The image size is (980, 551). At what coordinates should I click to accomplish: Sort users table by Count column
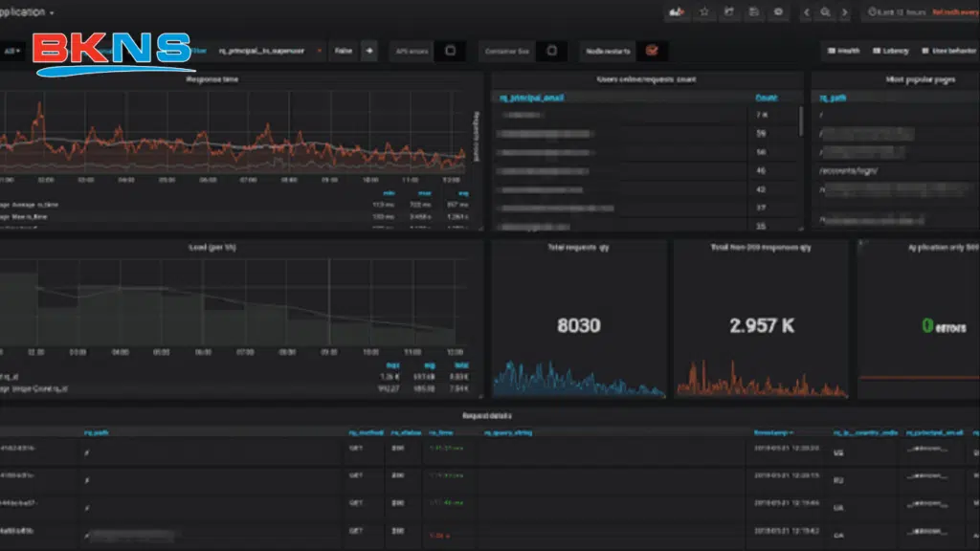pos(767,98)
